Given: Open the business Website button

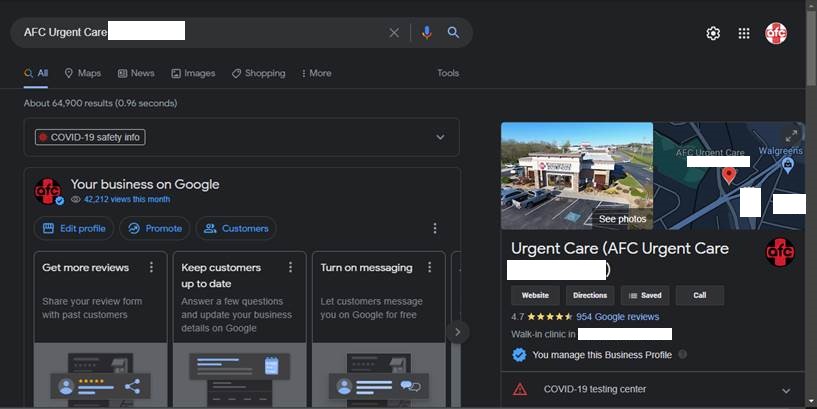Looking at the screenshot, I should pyautogui.click(x=535, y=295).
